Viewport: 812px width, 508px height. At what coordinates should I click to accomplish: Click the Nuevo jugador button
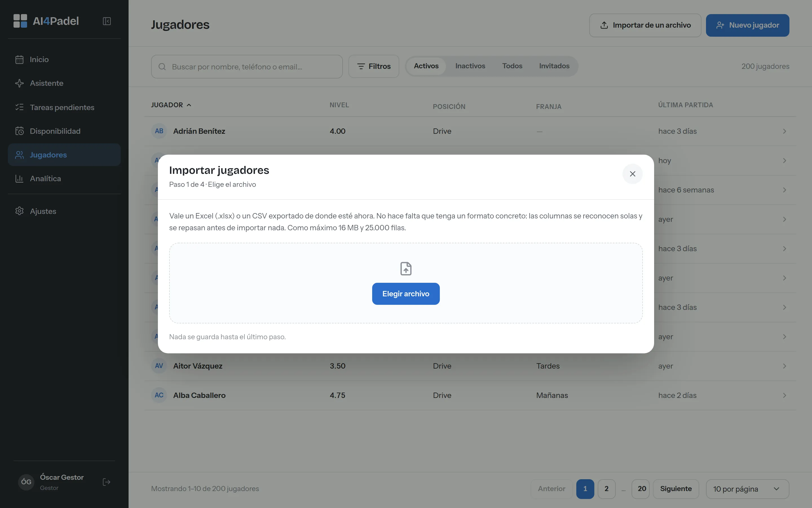747,25
